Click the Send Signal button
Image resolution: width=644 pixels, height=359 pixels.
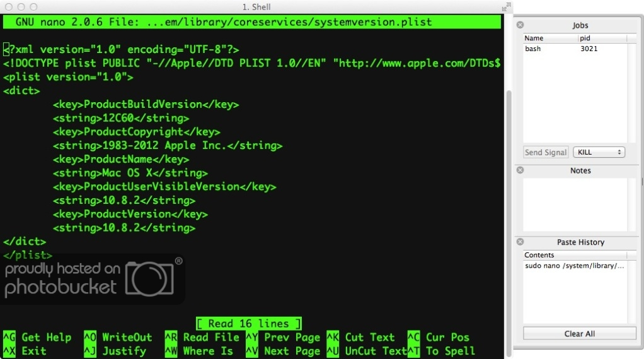click(546, 152)
